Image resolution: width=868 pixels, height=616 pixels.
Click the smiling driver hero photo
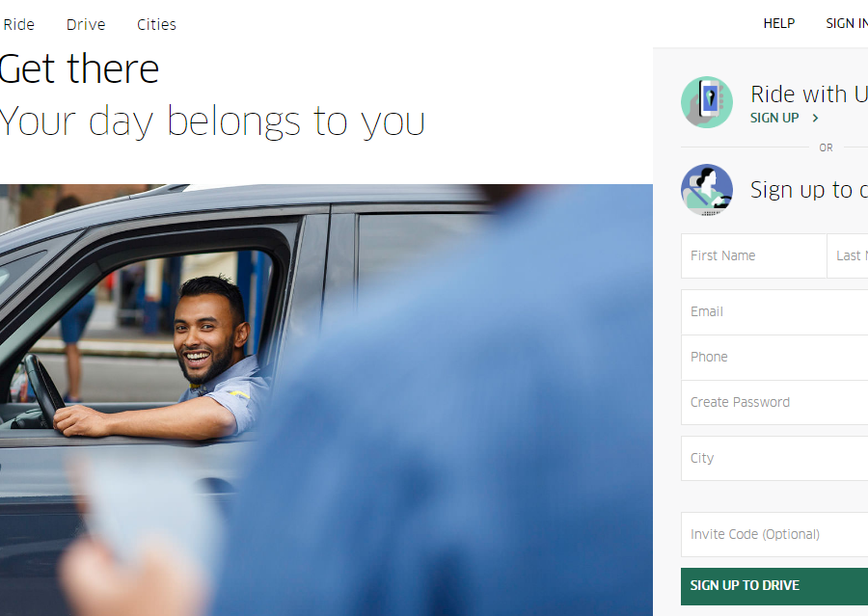pos(326,400)
